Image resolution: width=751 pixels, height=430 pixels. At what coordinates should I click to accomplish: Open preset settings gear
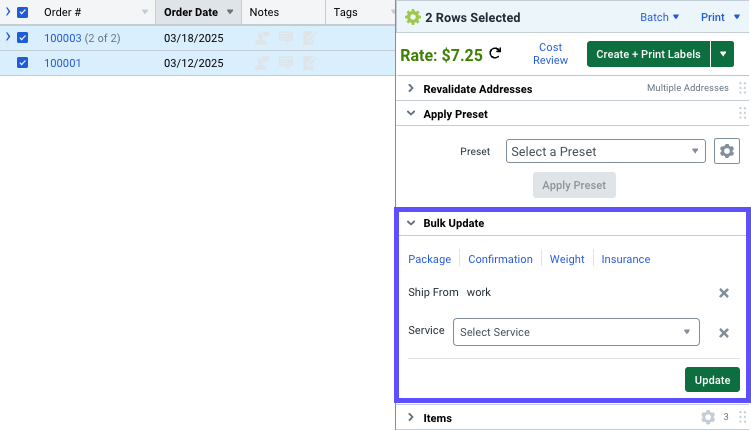click(727, 152)
